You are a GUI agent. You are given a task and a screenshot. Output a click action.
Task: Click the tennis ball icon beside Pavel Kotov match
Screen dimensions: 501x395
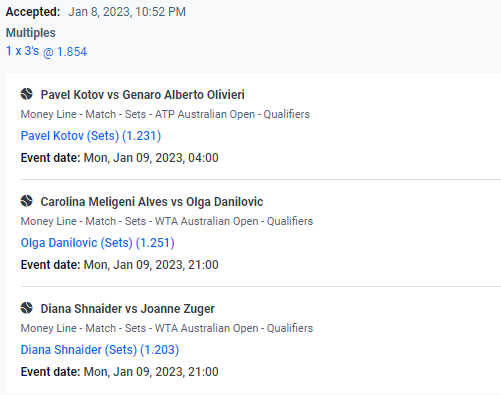[27, 94]
